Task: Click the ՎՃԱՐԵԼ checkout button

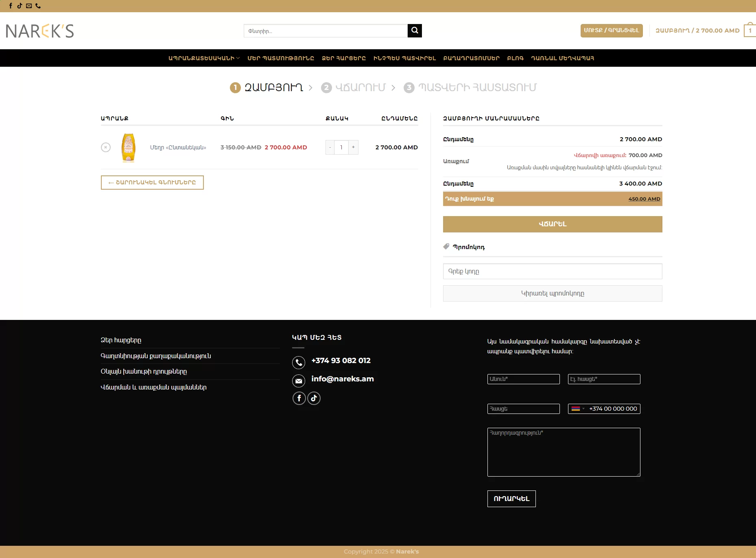Action: (x=552, y=224)
